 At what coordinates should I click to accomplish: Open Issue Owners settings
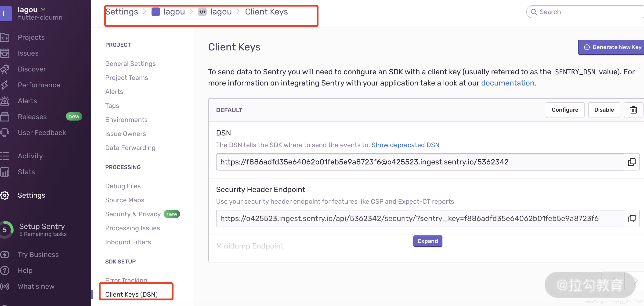pos(126,134)
